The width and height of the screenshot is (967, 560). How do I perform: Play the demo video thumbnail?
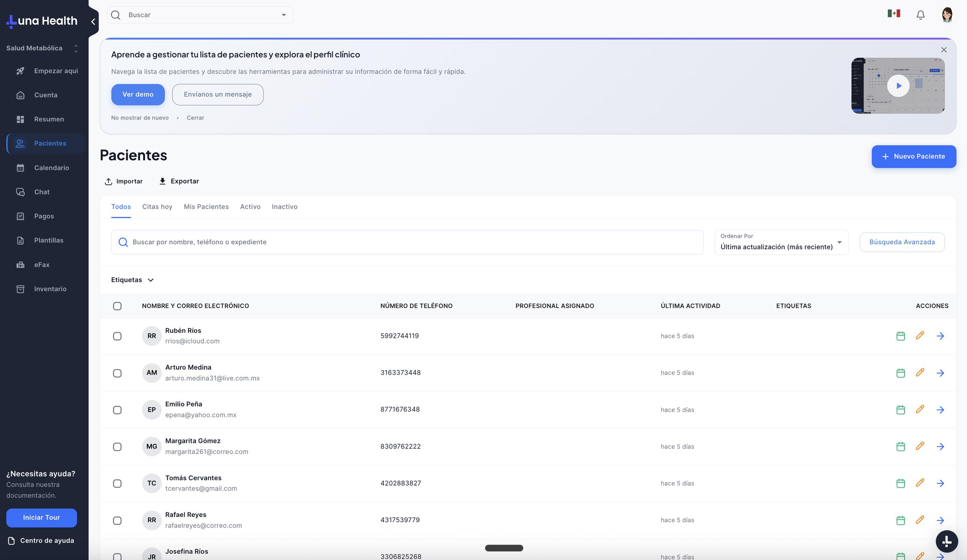tap(898, 86)
